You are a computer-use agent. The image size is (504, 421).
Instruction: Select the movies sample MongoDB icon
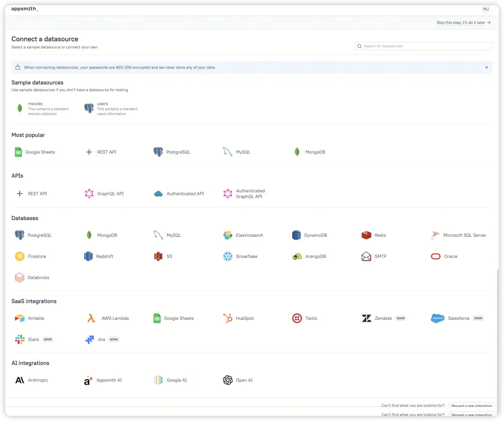click(x=20, y=109)
